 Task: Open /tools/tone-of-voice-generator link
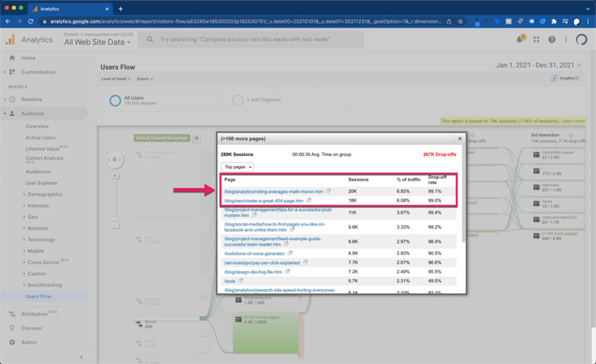(x=254, y=253)
